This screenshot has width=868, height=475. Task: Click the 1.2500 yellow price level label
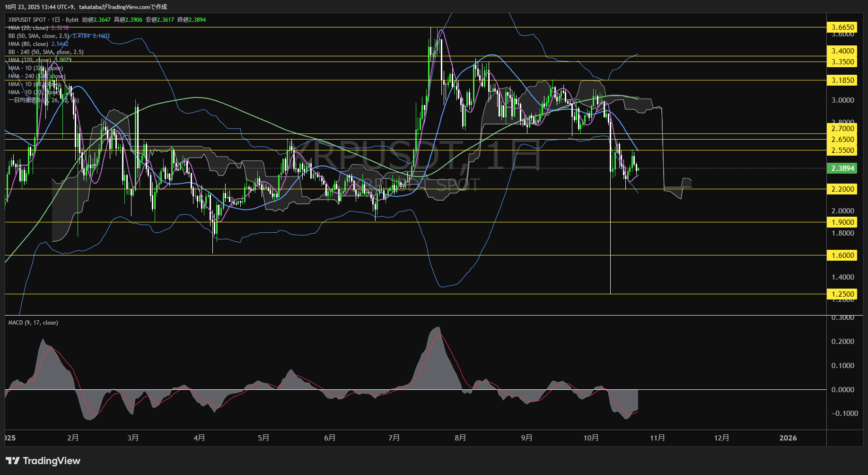[842, 294]
